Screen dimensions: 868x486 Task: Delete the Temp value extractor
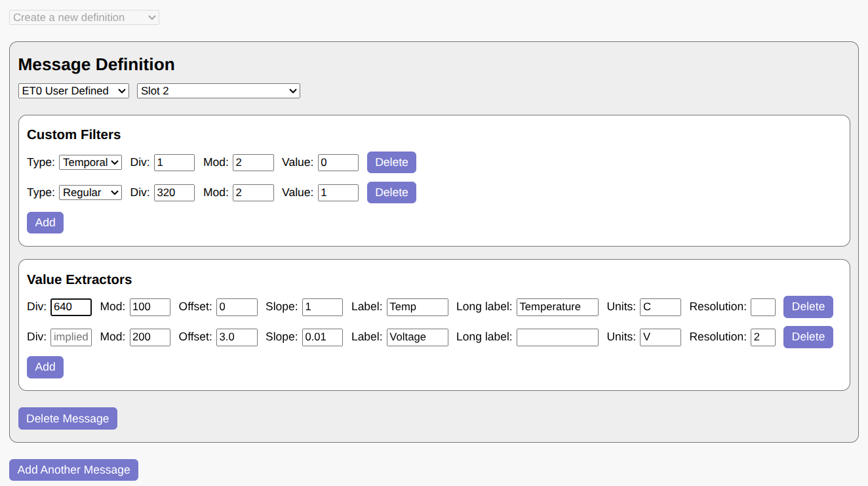click(x=808, y=306)
